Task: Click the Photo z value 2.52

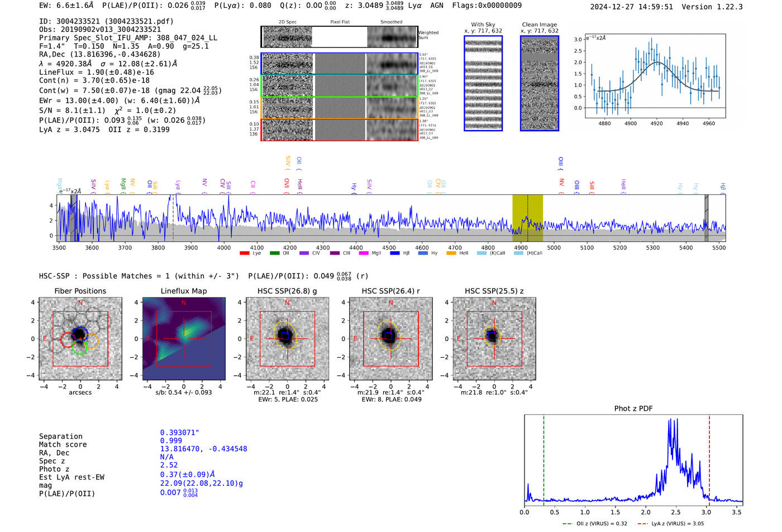Action: coord(169,465)
